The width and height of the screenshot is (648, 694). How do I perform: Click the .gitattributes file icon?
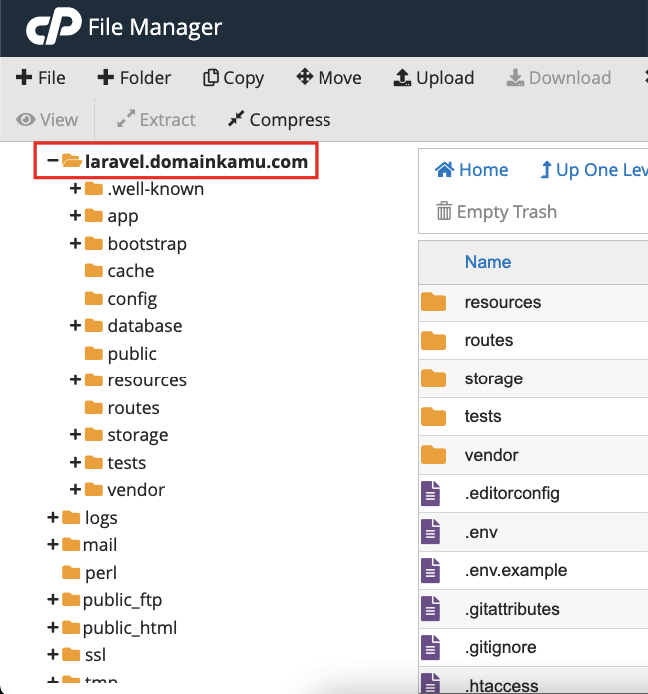pyautogui.click(x=431, y=609)
